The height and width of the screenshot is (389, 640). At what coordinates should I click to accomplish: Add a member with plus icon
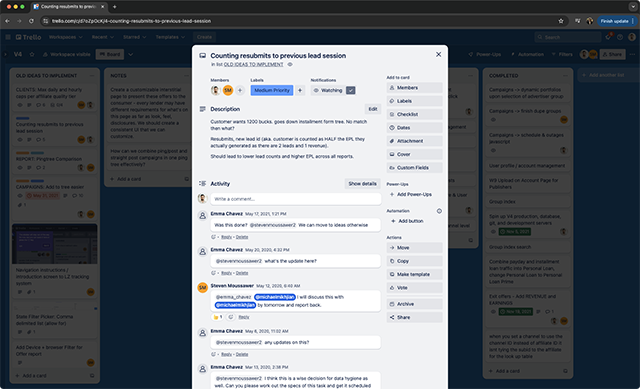(240, 91)
